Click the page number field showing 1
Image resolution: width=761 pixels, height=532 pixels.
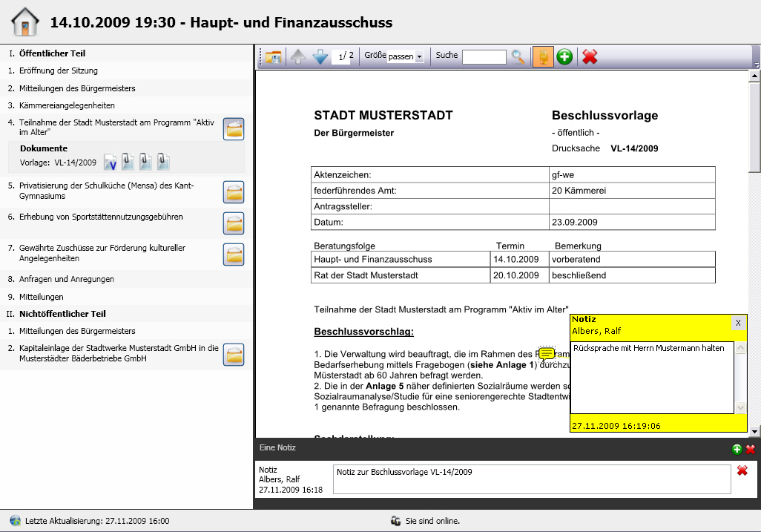(x=340, y=57)
